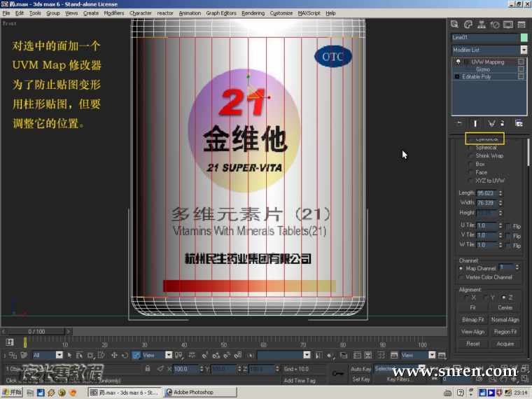Set alignment axis to Y
Image resolution: width=532 pixels, height=399 pixels.
(x=485, y=297)
